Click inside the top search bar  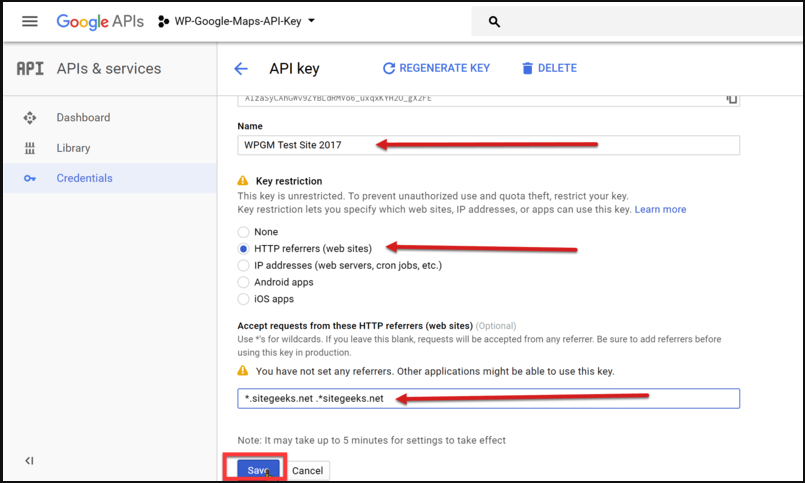pos(637,22)
